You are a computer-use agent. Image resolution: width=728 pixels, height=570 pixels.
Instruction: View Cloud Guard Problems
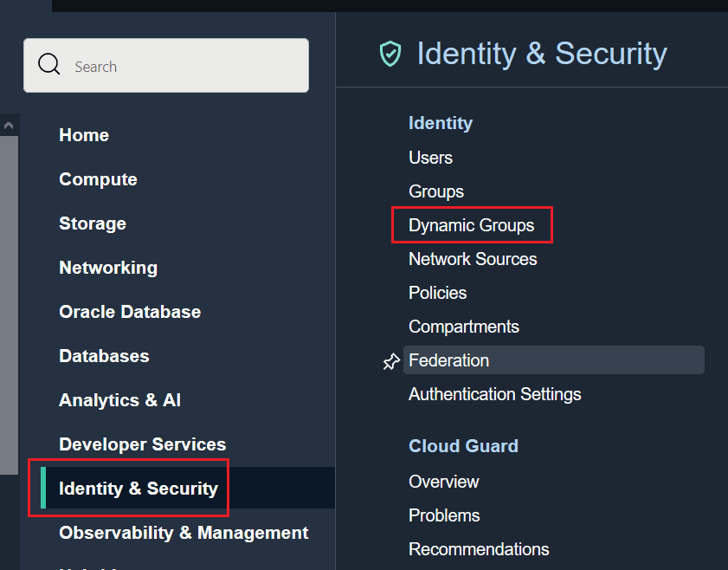(x=444, y=515)
